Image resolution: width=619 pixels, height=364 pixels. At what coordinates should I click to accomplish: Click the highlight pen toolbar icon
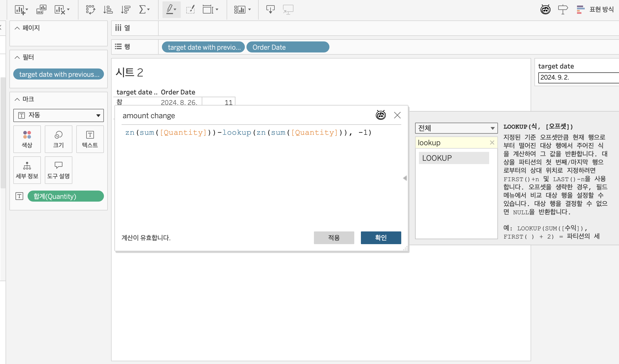(x=170, y=10)
